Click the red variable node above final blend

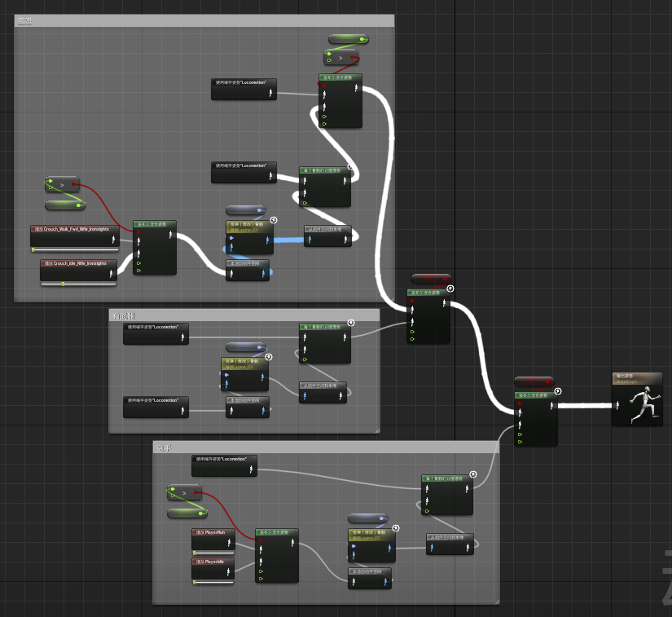(x=534, y=381)
